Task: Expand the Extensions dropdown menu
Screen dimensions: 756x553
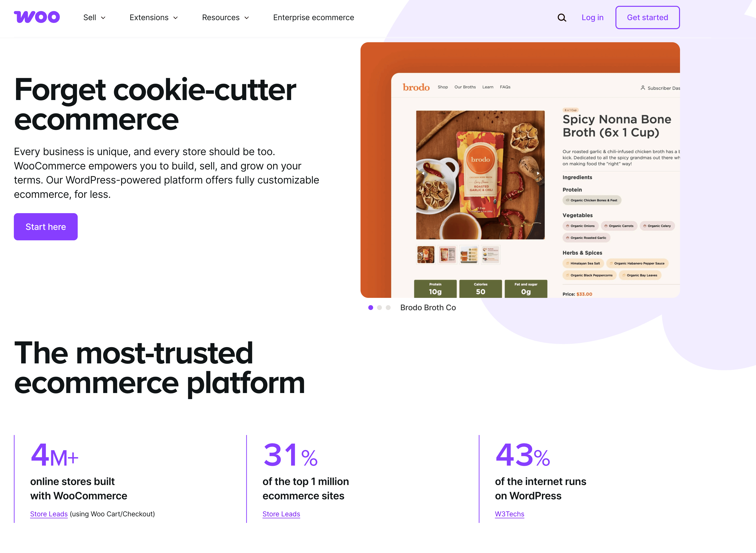Action: (154, 17)
